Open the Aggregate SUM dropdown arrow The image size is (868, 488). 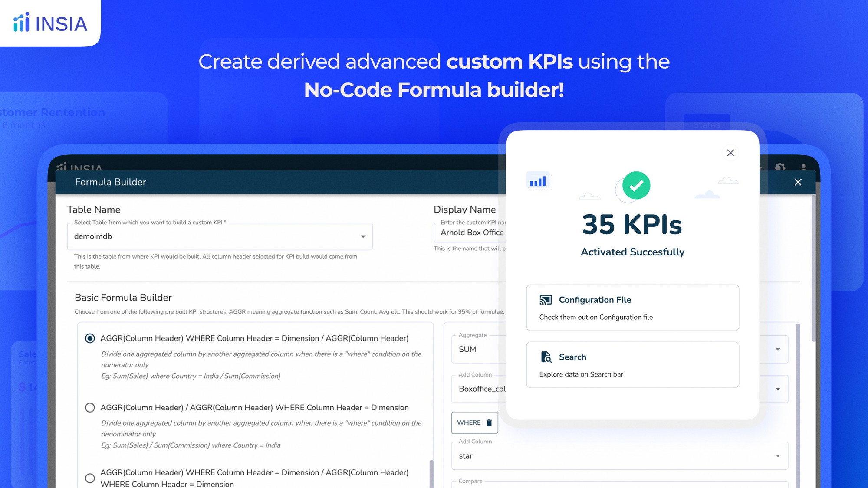[x=778, y=350]
